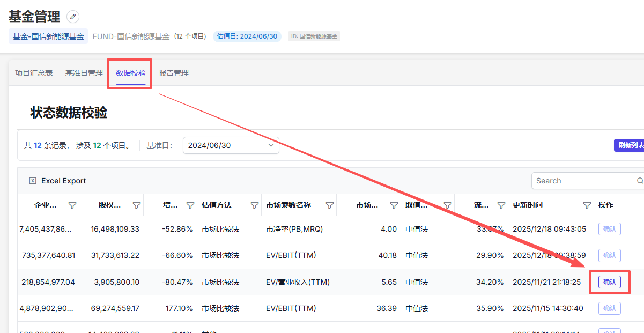
Task: Click the magnifier icon in the Search box
Action: (x=640, y=181)
